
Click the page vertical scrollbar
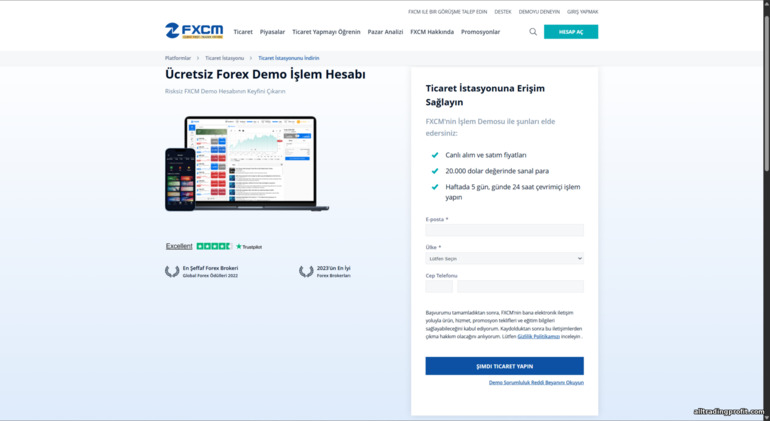pos(766,93)
